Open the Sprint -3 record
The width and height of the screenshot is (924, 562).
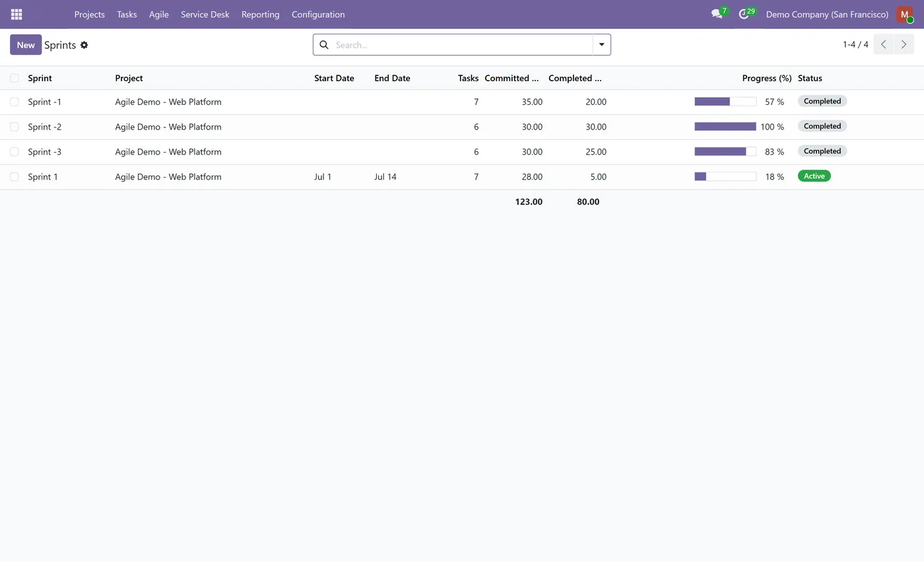(45, 152)
